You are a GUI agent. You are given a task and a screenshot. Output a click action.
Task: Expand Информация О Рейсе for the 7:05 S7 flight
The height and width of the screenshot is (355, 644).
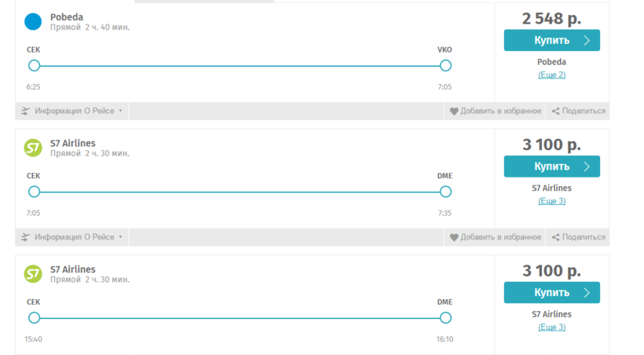click(x=75, y=237)
